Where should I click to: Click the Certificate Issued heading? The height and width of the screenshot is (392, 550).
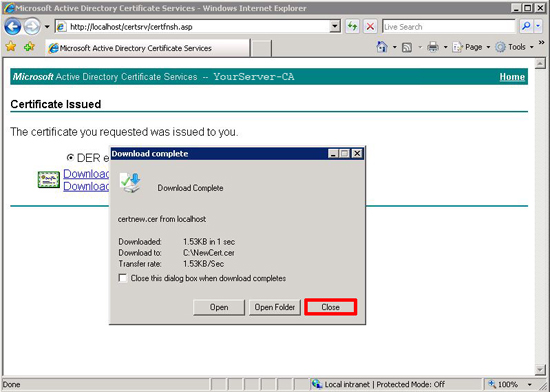56,104
